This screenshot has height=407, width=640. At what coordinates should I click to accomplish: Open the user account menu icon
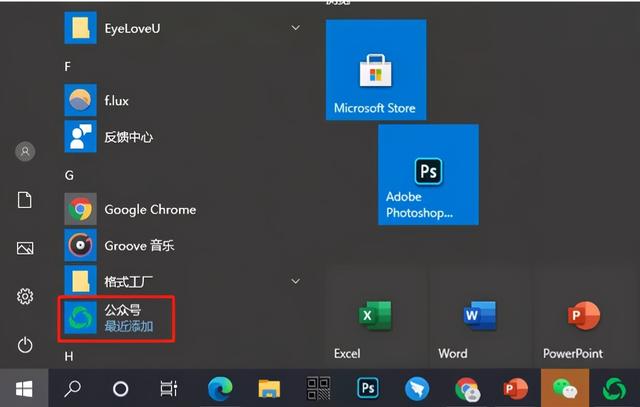point(25,151)
